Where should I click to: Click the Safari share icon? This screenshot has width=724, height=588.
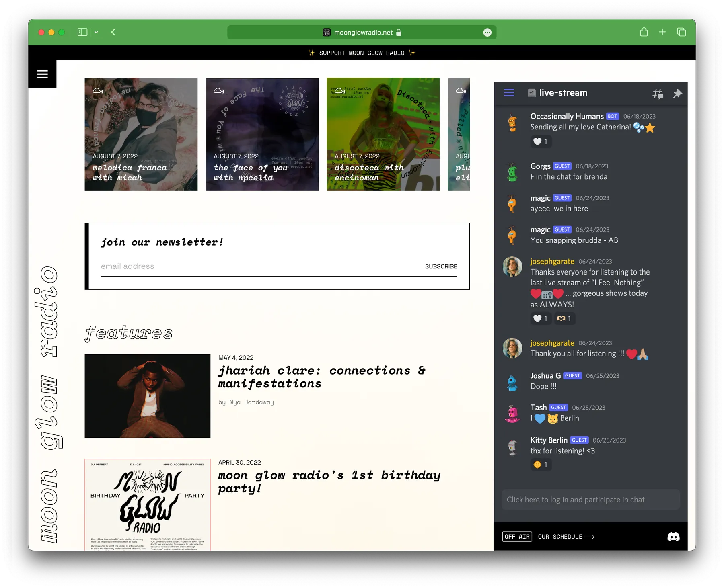(644, 32)
